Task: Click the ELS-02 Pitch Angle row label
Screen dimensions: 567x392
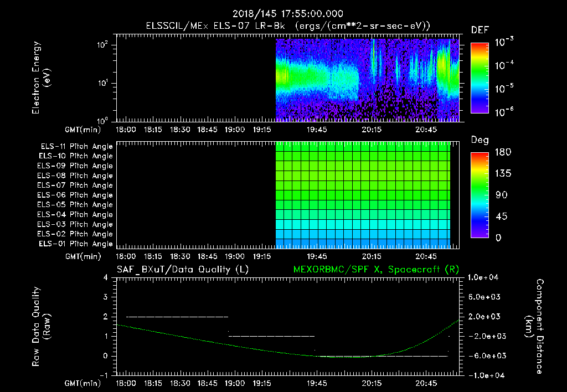Action: pyautogui.click(x=75, y=234)
